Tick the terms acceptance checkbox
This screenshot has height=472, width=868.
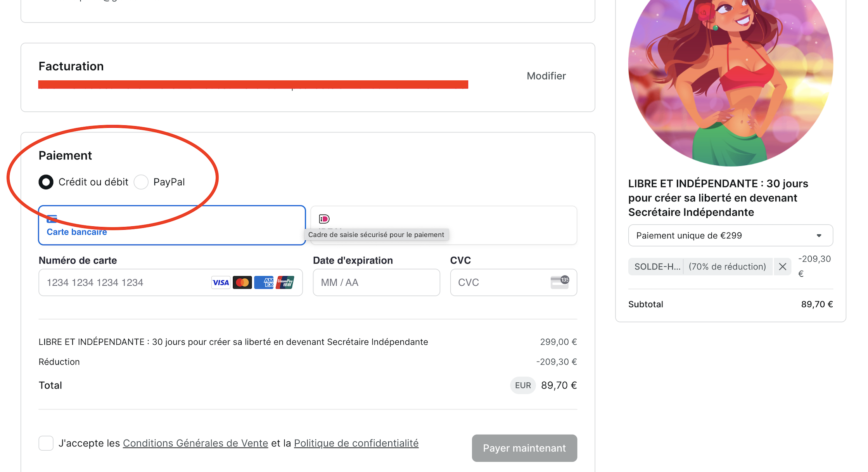point(46,443)
